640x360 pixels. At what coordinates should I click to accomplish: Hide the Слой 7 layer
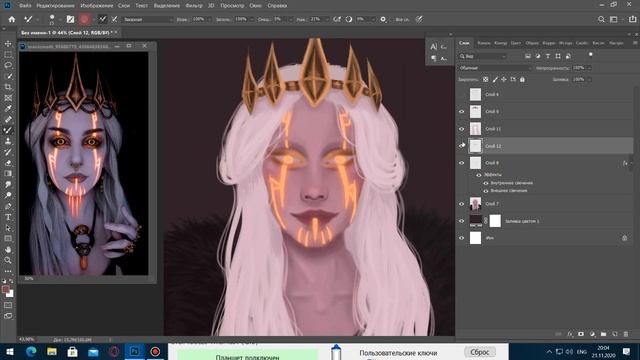click(462, 204)
